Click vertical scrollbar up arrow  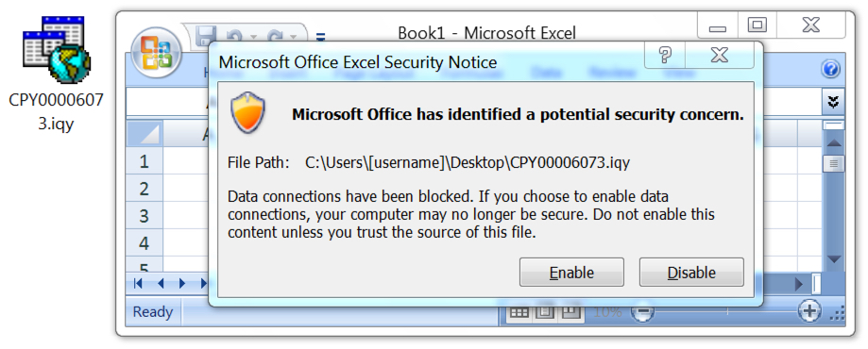pyautogui.click(x=834, y=143)
